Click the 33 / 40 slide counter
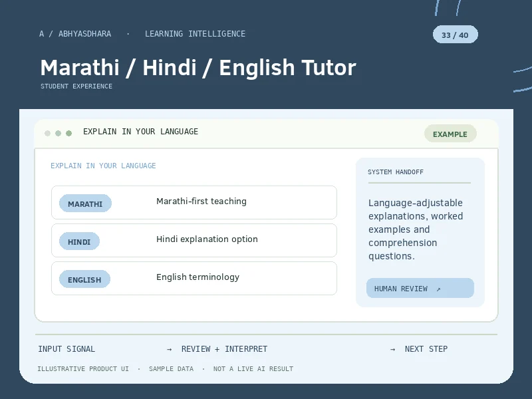Viewport: 532px width, 399px height. click(x=455, y=35)
